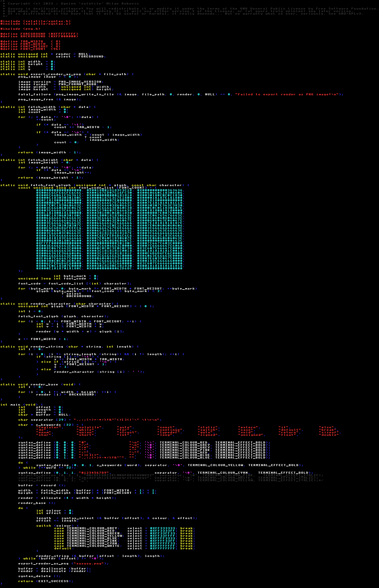
Task: Click 'case TERMINAL_COLOUR_WHITE:' line
Action: 125,546
